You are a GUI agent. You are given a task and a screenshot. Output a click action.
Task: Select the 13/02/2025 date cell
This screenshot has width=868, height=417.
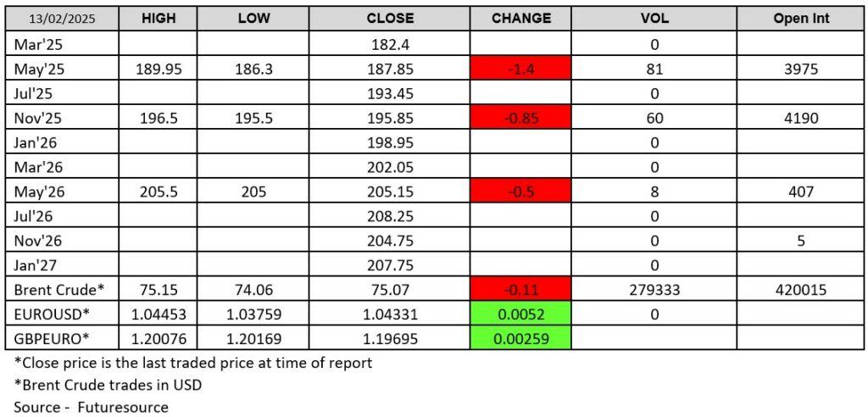60,18
